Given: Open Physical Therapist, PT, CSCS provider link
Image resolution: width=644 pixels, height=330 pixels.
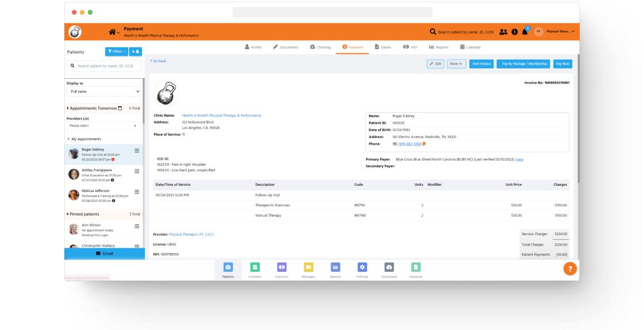Looking at the screenshot, I should 191,235.
